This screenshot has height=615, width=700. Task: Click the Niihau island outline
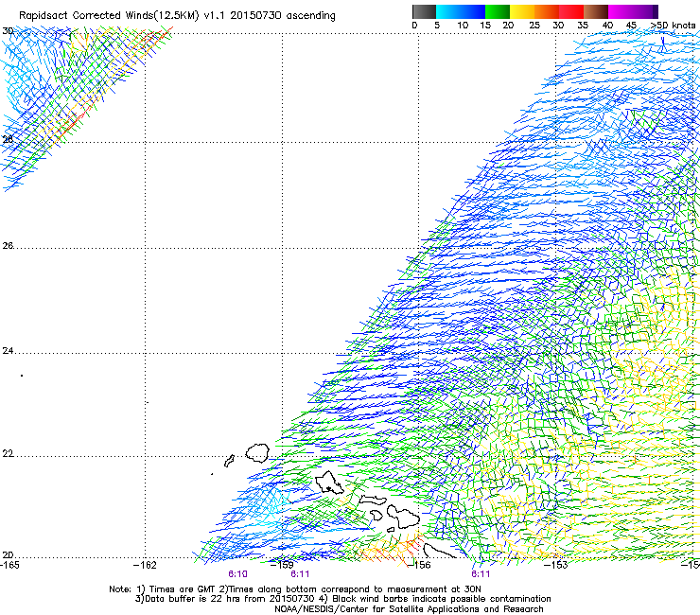(230, 461)
